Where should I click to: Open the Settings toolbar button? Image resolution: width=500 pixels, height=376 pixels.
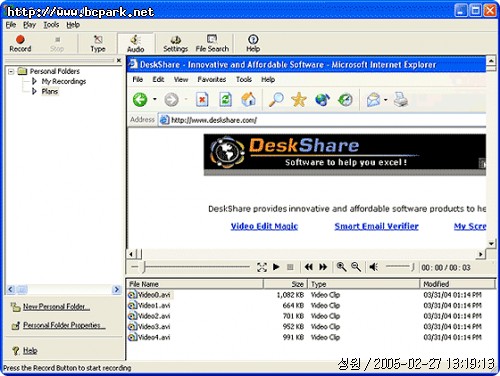click(176, 44)
